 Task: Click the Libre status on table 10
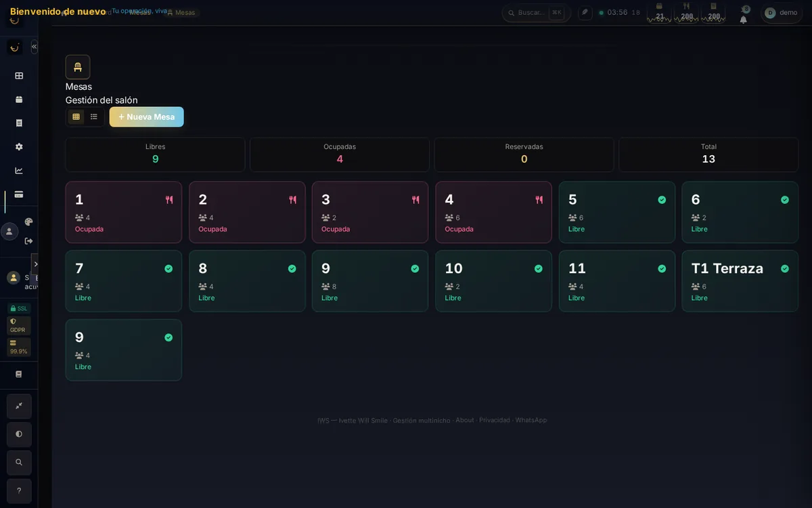453,298
